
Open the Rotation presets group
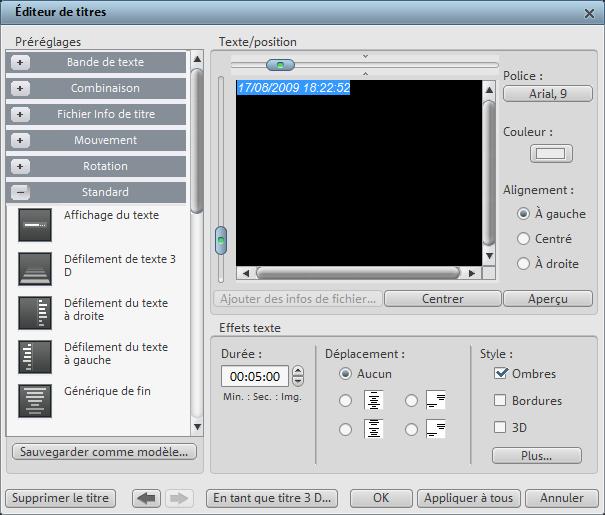point(21,166)
